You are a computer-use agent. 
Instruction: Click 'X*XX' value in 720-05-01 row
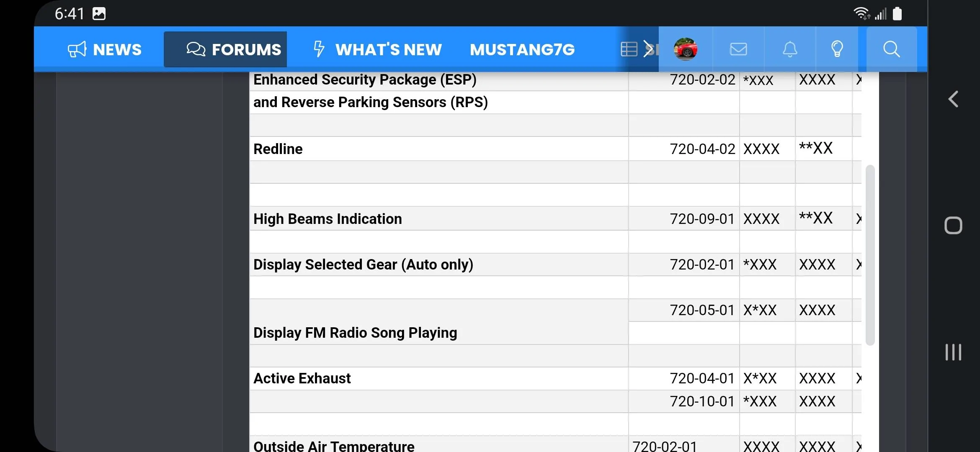tap(760, 310)
